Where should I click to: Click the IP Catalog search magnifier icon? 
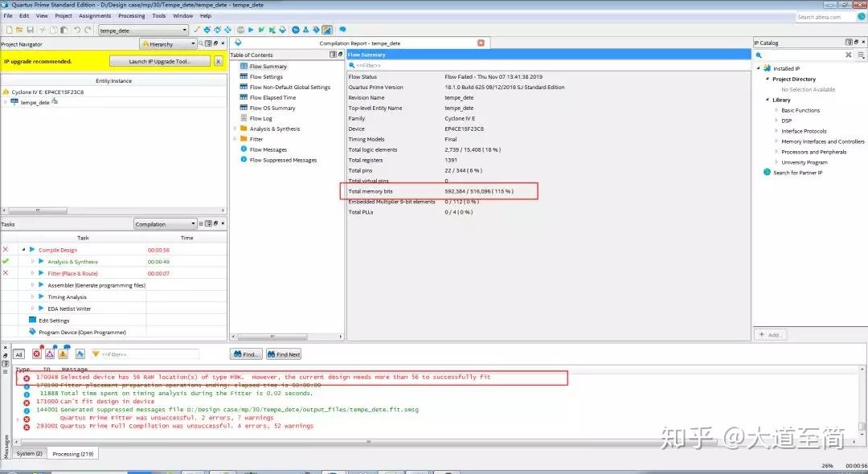[759, 55]
